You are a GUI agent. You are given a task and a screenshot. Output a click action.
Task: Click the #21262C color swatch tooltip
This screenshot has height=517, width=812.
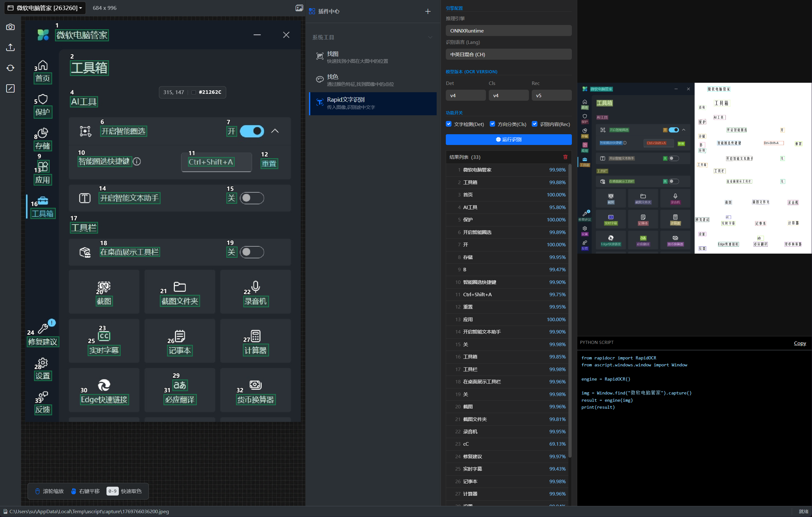[x=194, y=92]
